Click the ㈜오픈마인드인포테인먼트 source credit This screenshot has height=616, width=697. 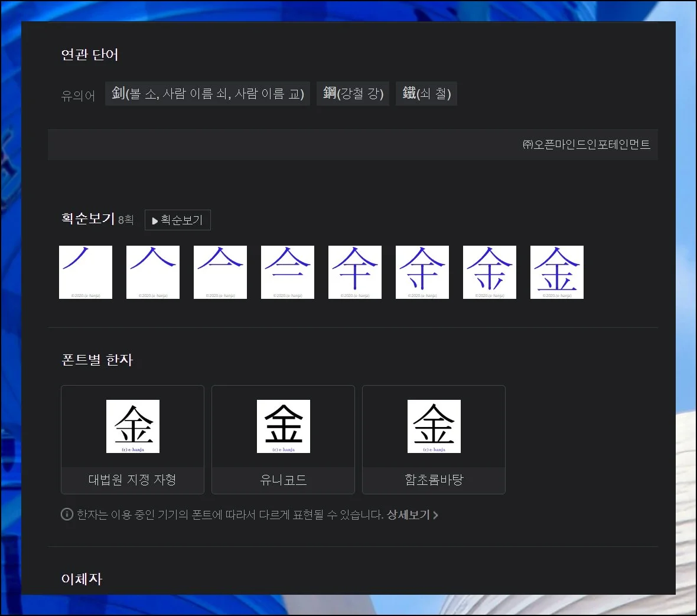click(586, 145)
